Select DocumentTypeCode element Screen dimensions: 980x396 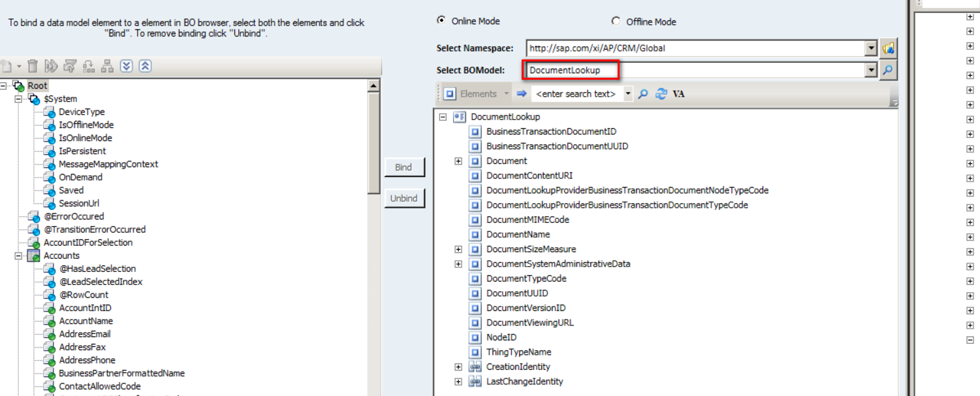click(526, 278)
